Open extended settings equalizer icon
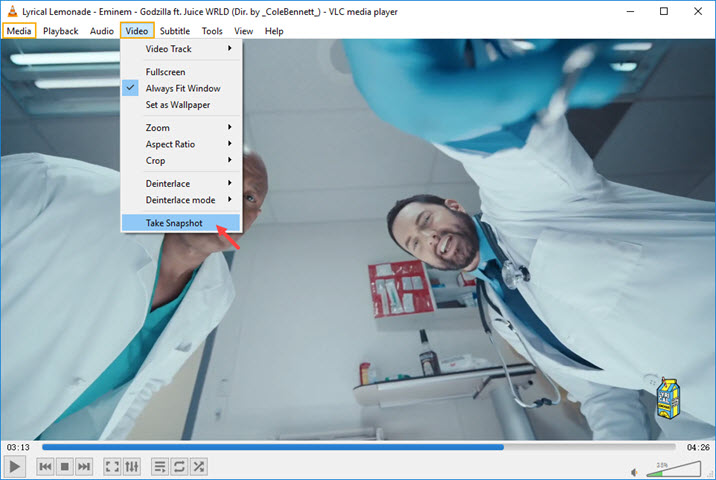The width and height of the screenshot is (716, 480). (x=131, y=466)
